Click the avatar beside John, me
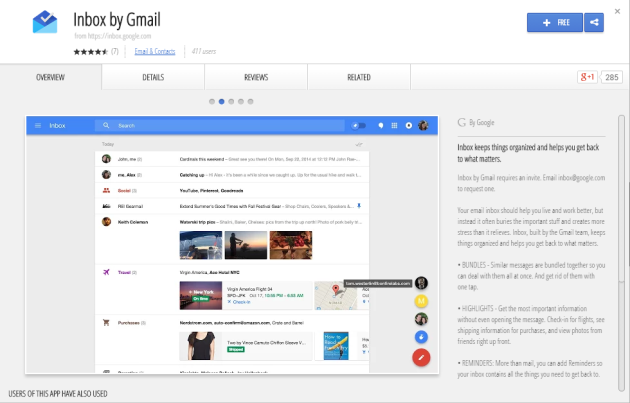Viewport: 630px width, 403px height. point(106,159)
